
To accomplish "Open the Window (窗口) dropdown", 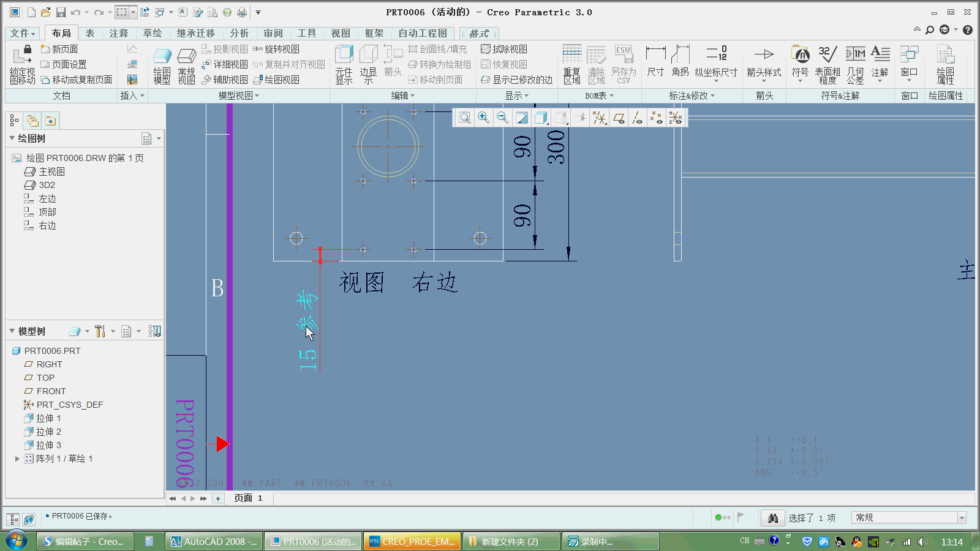I will tap(909, 63).
